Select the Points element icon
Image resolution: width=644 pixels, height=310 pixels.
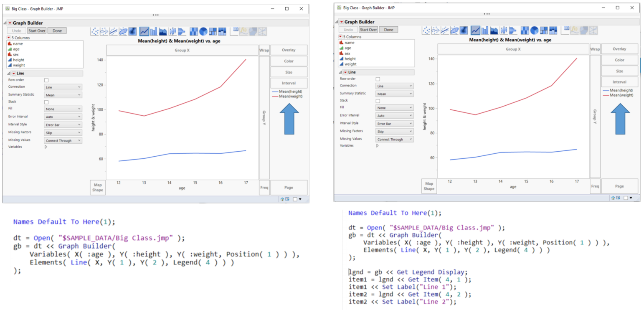pyautogui.click(x=95, y=31)
